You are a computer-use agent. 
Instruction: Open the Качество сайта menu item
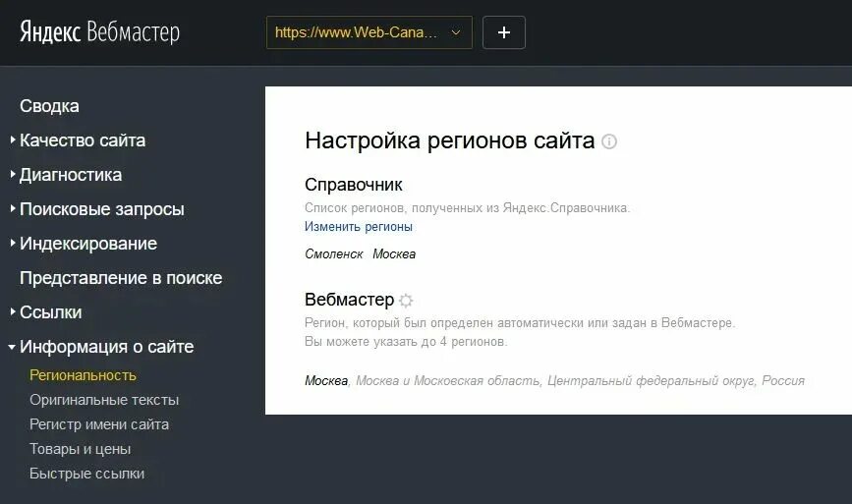(x=83, y=140)
